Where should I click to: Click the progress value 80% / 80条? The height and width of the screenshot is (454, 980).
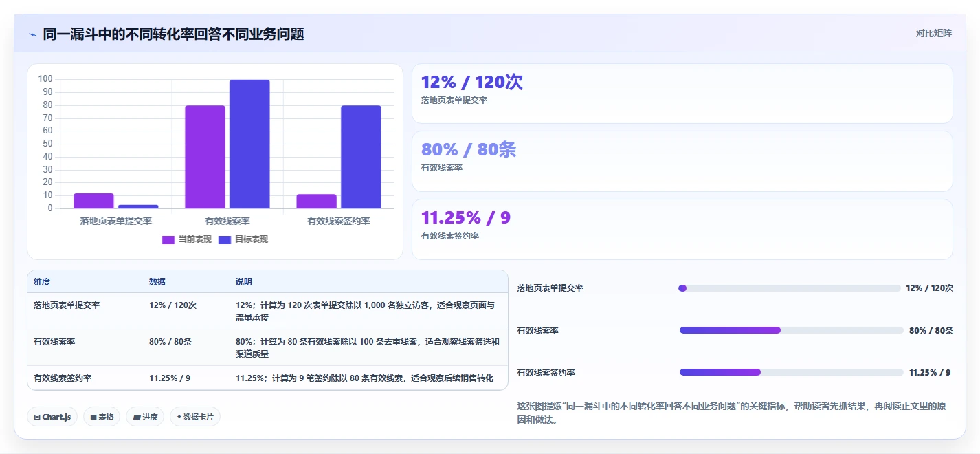[x=931, y=331]
